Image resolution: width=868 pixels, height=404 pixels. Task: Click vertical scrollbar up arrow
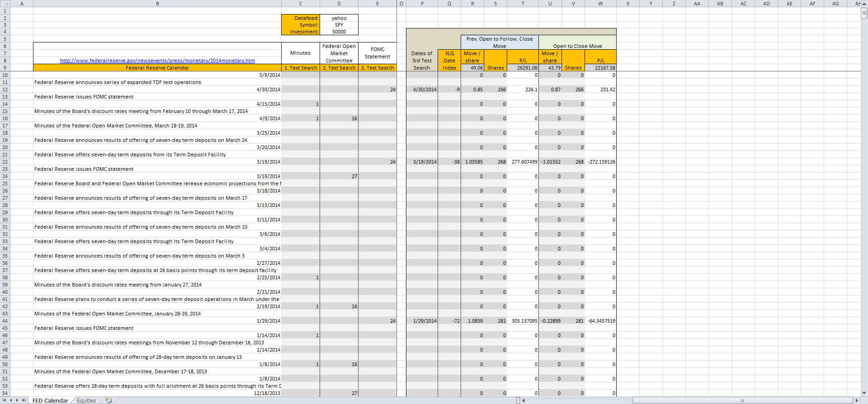coord(864,4)
